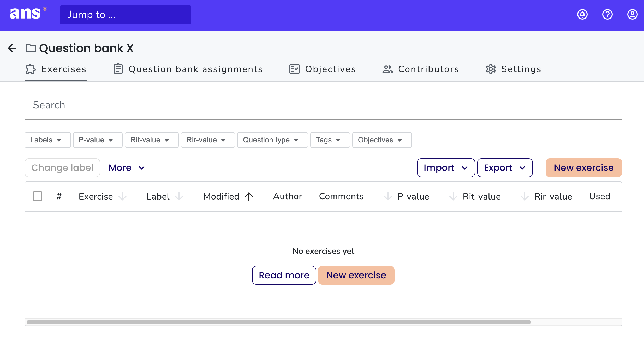Open the user account profile icon
The width and height of the screenshot is (644, 339).
[x=633, y=15]
